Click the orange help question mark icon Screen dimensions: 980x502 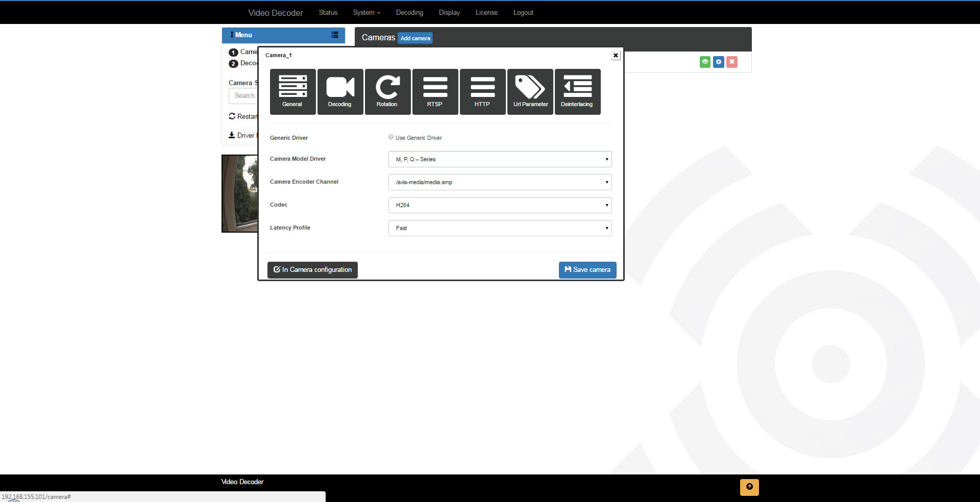[x=749, y=487]
